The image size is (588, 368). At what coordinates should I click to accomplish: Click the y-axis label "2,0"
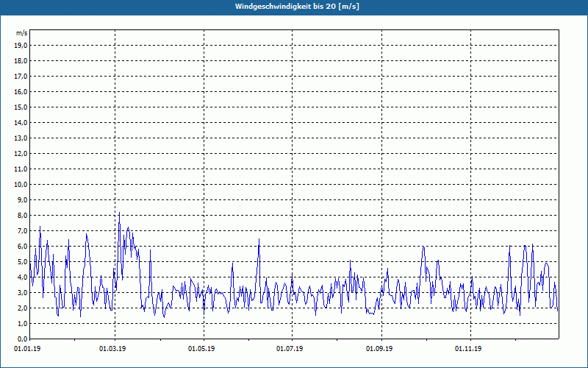(x=23, y=308)
